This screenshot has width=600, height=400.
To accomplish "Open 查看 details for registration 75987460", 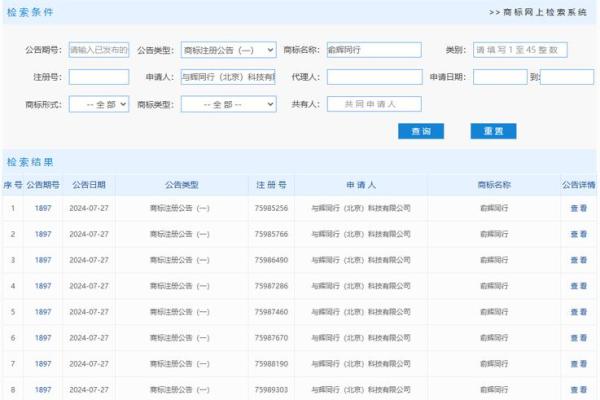I will click(x=579, y=312).
